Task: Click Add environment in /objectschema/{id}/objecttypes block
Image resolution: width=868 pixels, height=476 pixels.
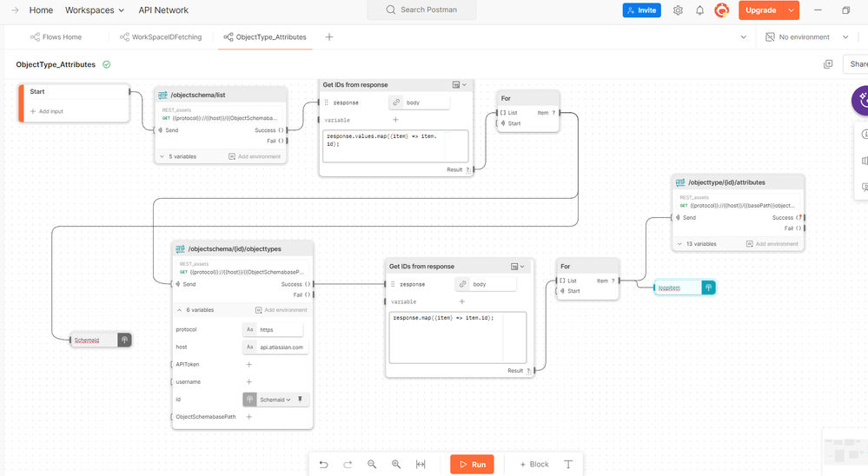Action: point(282,310)
